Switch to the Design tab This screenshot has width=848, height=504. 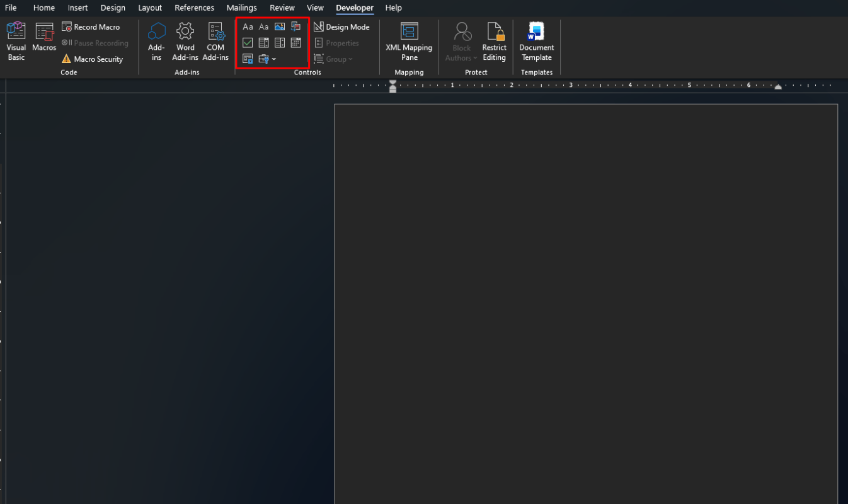(113, 8)
